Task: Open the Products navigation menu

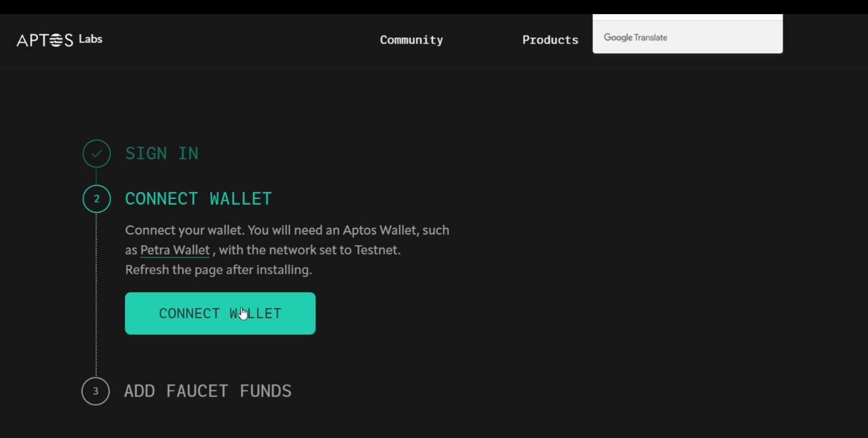Action: tap(550, 40)
